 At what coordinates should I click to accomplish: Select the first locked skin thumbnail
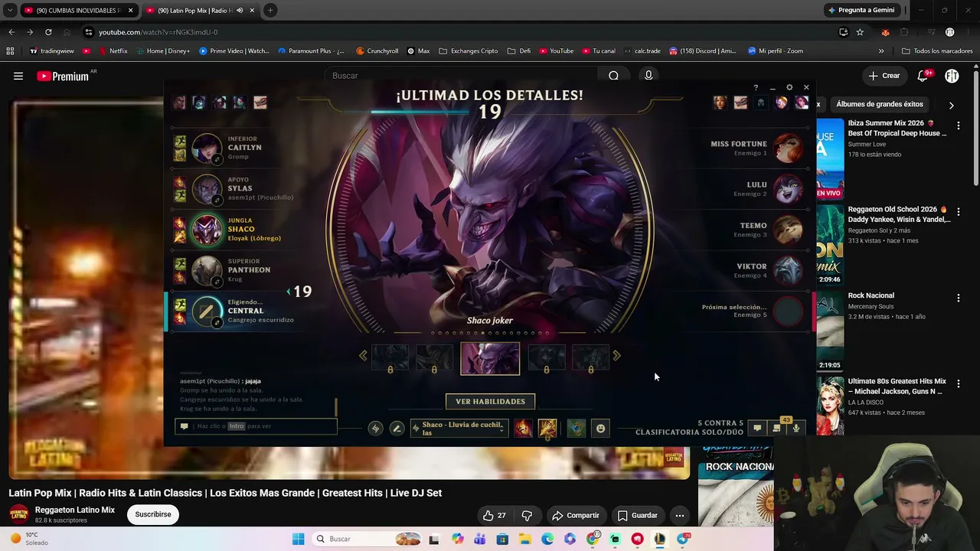(x=390, y=357)
